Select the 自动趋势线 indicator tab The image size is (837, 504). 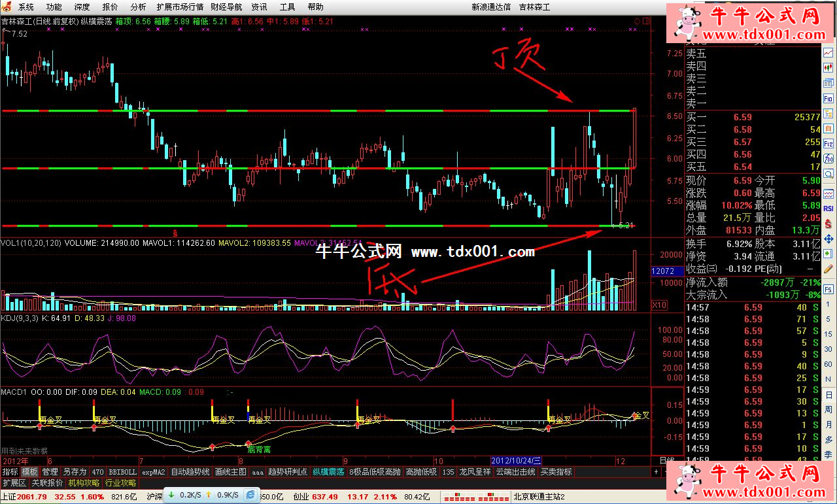[190, 471]
